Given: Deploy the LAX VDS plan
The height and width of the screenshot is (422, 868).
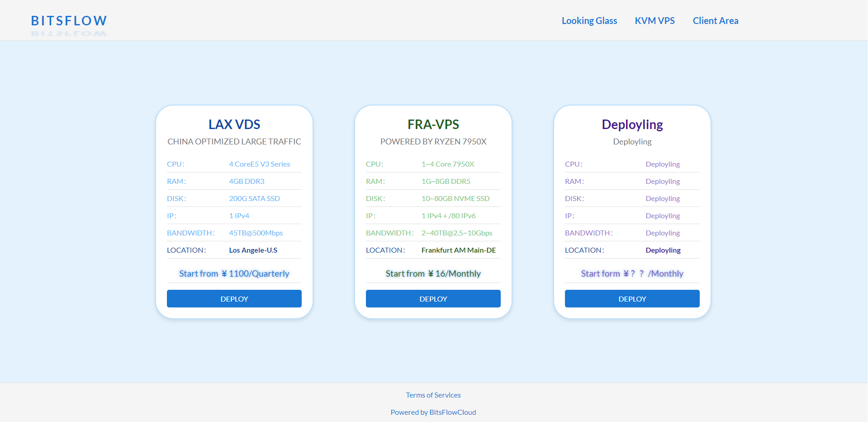Looking at the screenshot, I should tap(234, 299).
